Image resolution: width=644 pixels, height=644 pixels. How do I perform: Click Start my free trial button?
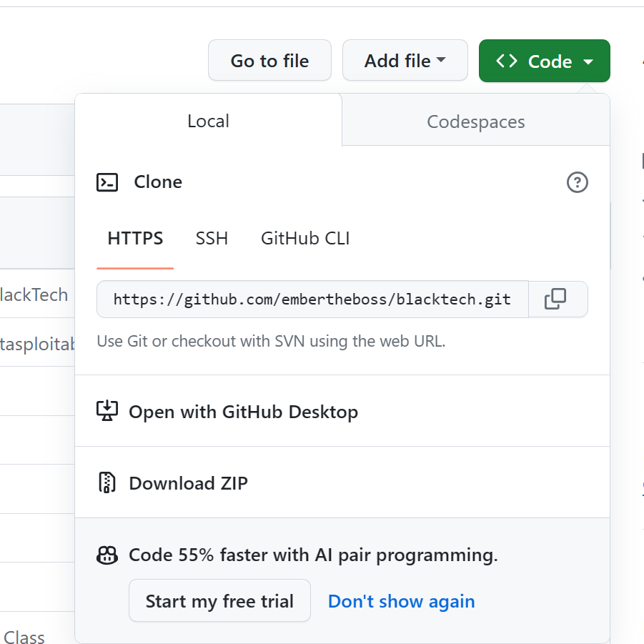pyautogui.click(x=219, y=601)
